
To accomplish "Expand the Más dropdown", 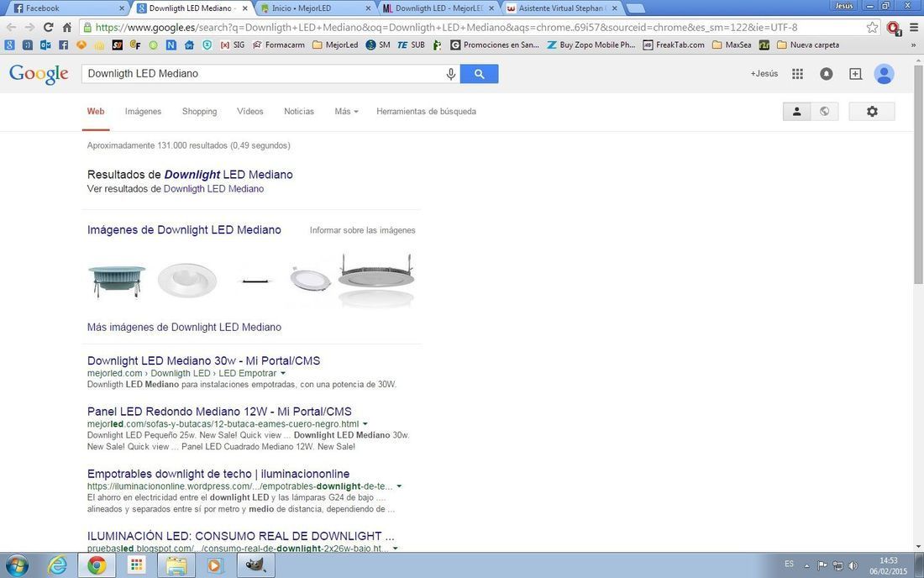I will pos(346,112).
